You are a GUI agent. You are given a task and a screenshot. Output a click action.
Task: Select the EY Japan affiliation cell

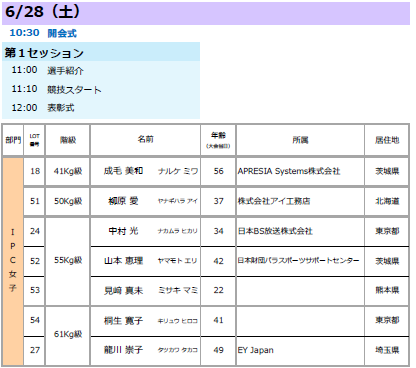tap(300, 350)
